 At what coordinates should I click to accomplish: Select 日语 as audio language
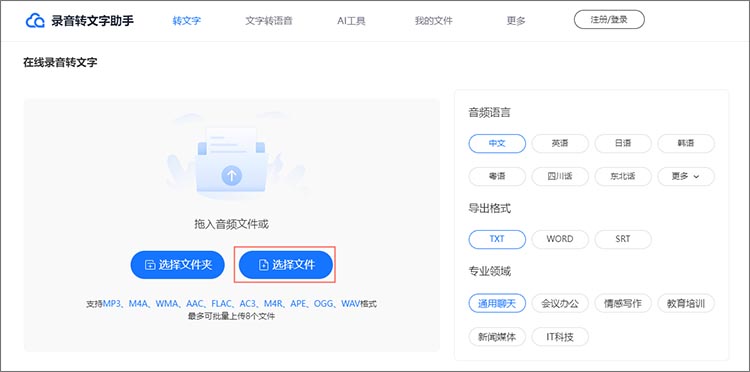pos(623,143)
